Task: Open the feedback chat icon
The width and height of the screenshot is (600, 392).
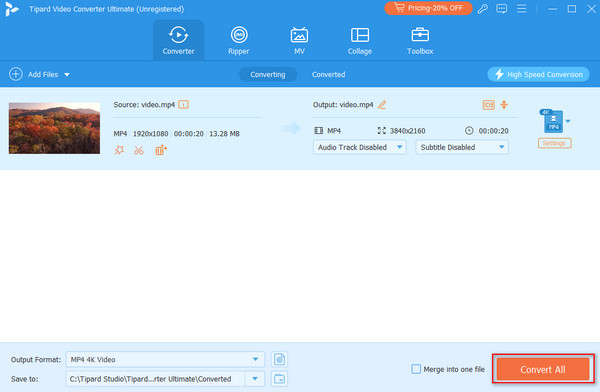Action: click(502, 8)
